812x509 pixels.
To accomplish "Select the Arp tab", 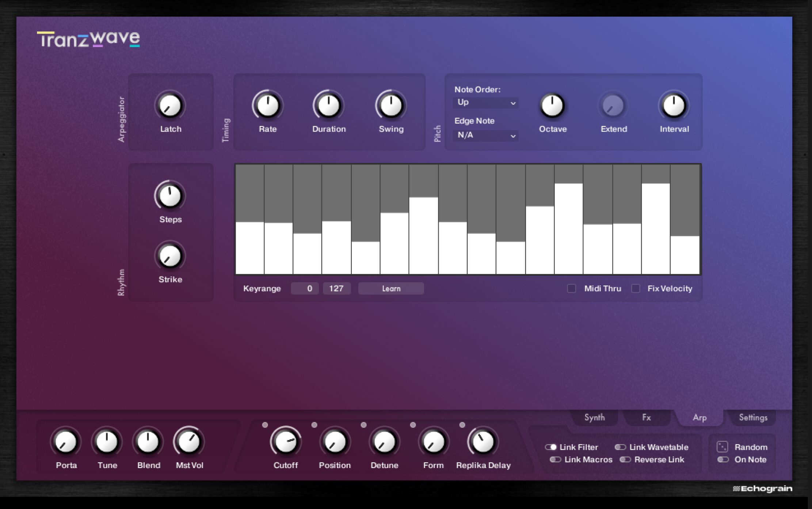I will pos(699,418).
